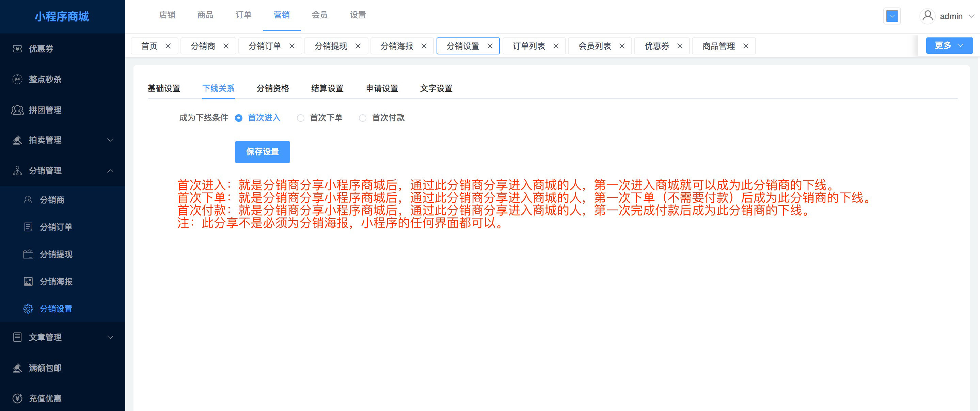Open the 订单 top menu
This screenshot has width=980, height=411.
pyautogui.click(x=243, y=15)
